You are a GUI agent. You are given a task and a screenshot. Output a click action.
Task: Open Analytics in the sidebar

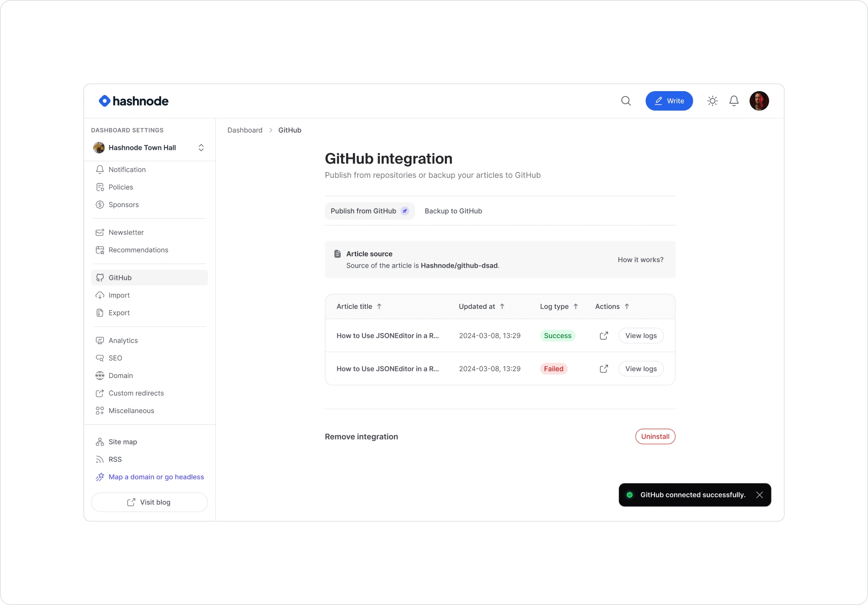(123, 340)
